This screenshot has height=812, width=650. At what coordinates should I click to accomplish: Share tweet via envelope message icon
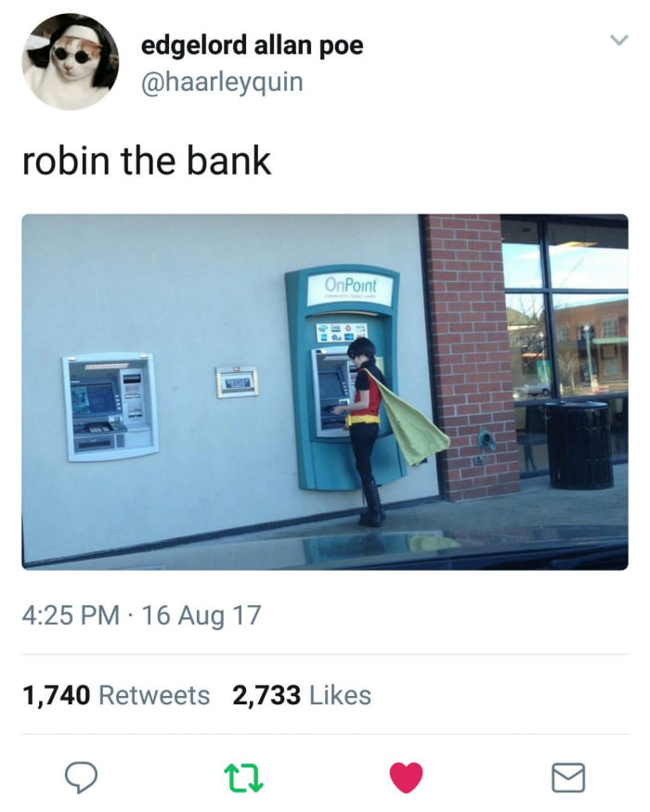(x=568, y=778)
